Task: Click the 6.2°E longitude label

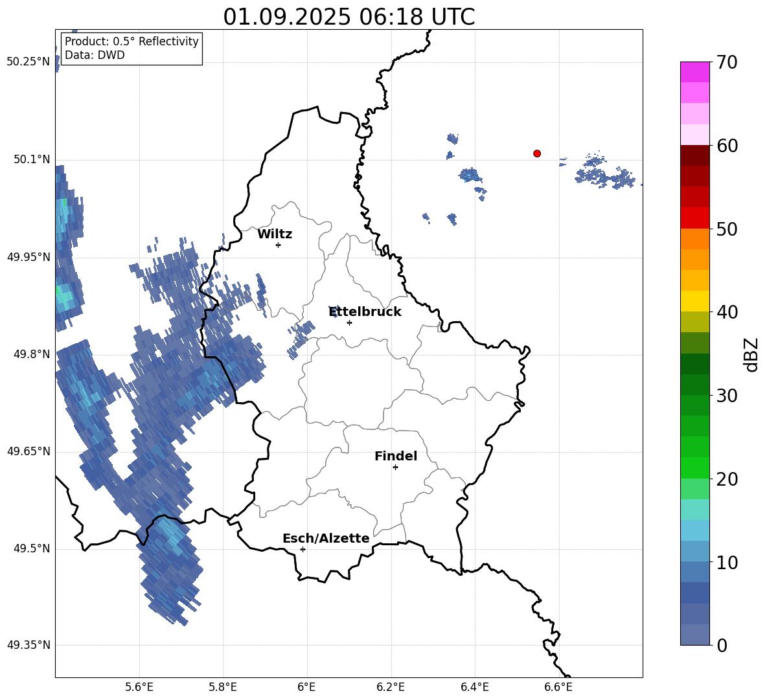Action: [391, 687]
